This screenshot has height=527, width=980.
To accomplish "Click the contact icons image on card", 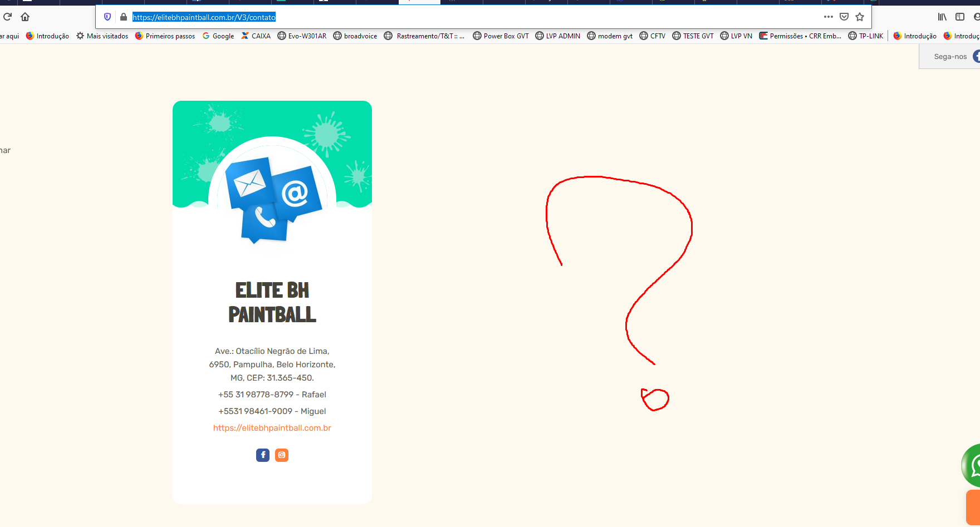I will [273, 199].
